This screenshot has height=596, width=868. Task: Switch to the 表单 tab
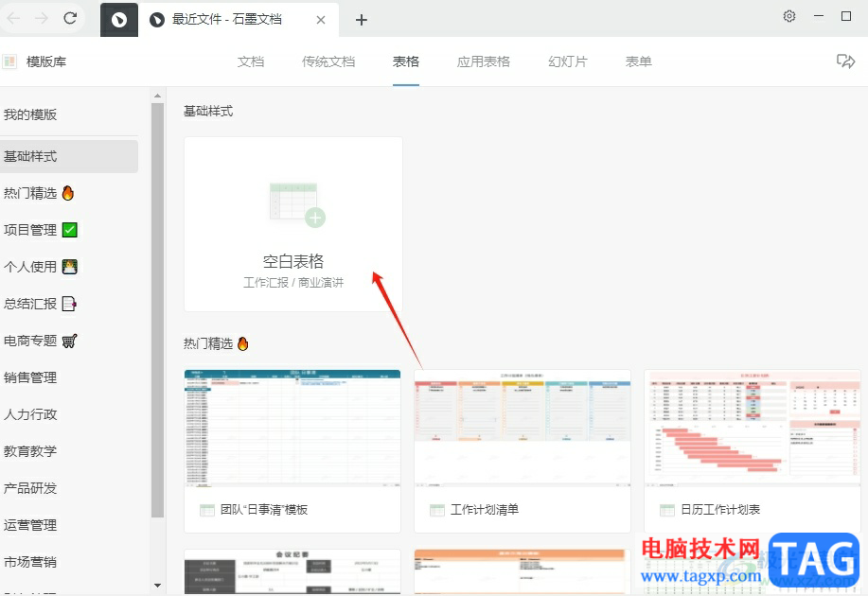(x=638, y=61)
